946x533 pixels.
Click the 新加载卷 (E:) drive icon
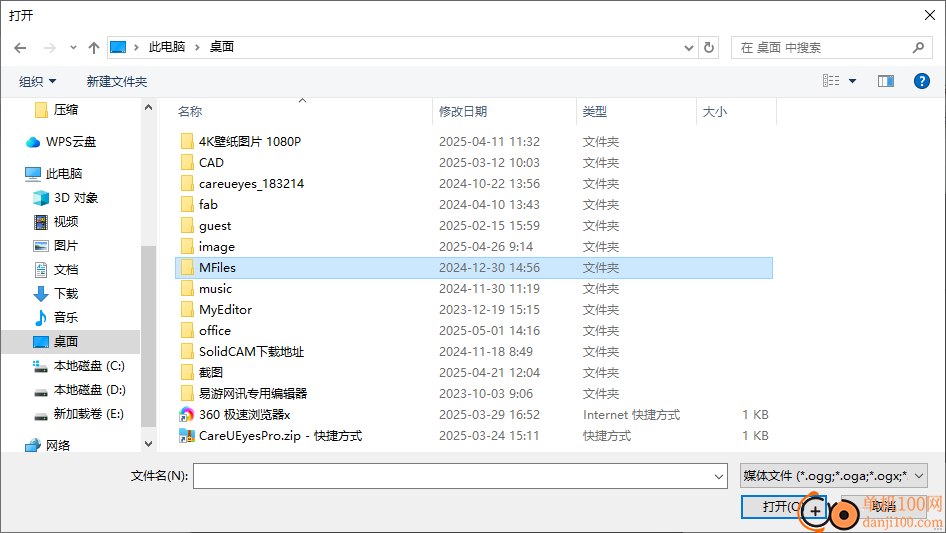click(40, 415)
